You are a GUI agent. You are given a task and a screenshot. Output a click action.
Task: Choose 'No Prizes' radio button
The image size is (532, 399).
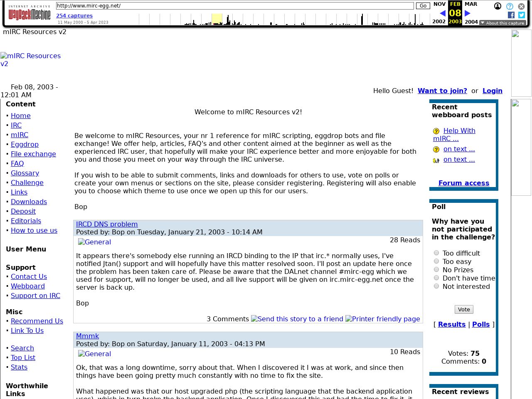[x=436, y=269]
